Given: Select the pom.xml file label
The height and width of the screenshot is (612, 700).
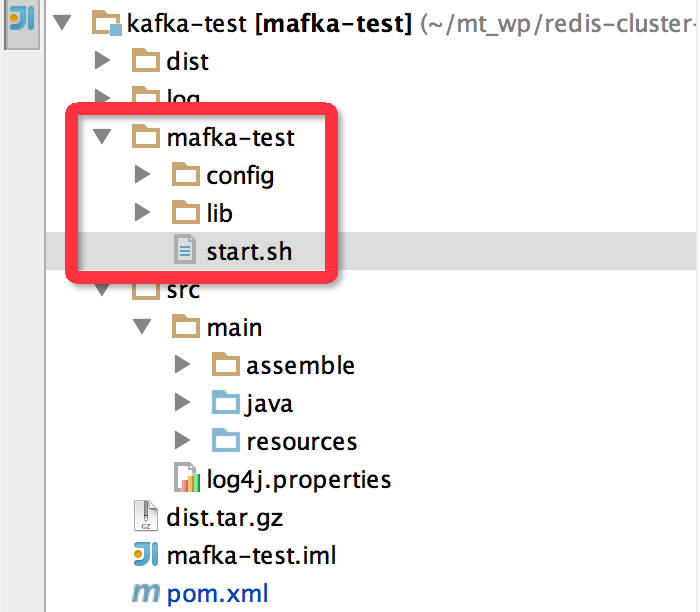Looking at the screenshot, I should [217, 594].
